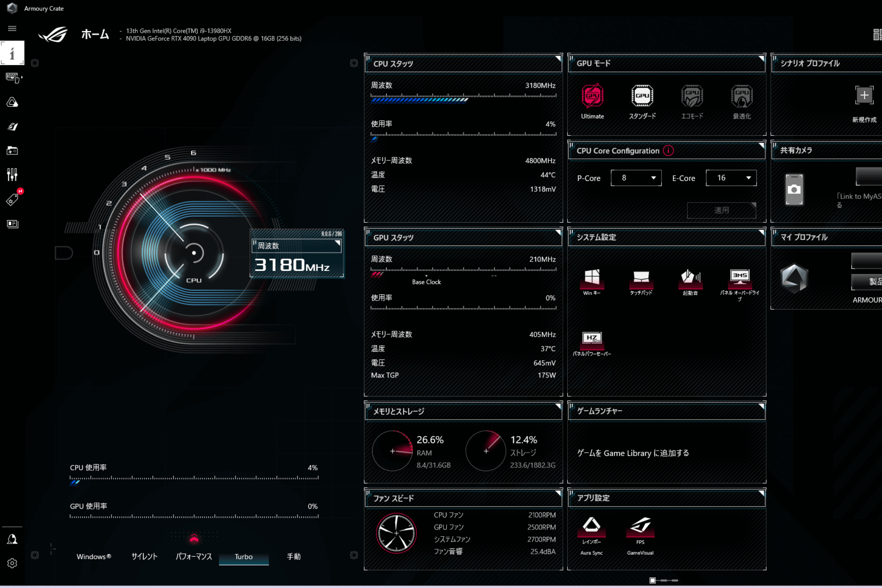Open the gauge 周波数 selector arrow

[337, 243]
